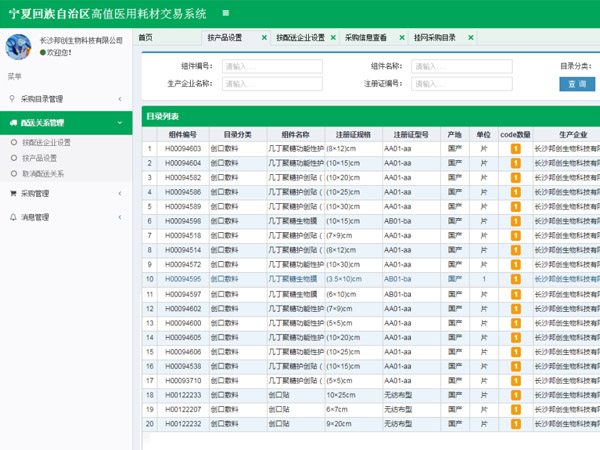This screenshot has width=600, height=450.
Task: Click orange code count badge for H00122232
Action: [x=516, y=424]
